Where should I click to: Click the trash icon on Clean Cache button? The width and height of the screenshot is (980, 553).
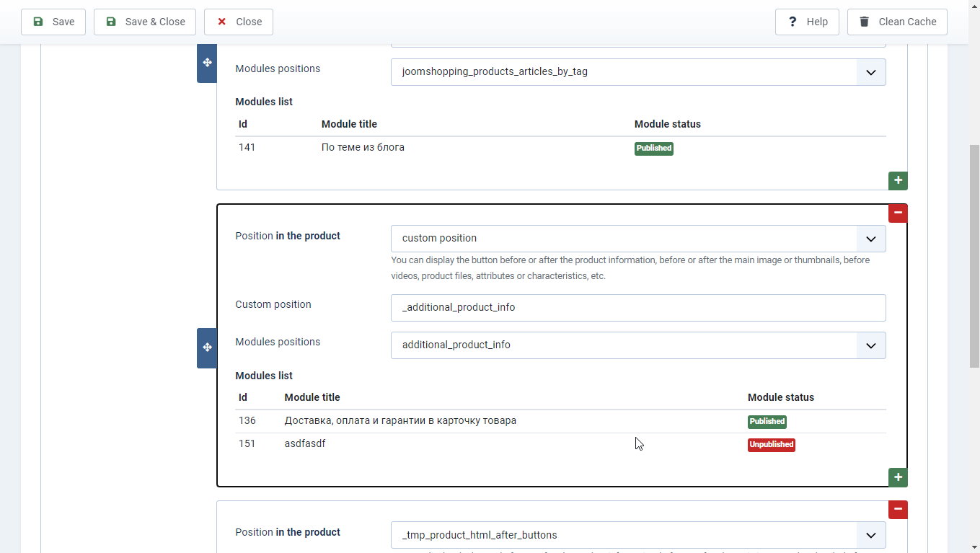point(863,21)
